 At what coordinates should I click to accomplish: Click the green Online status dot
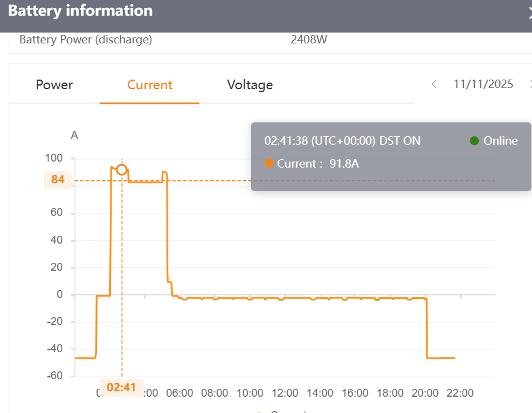click(x=474, y=140)
